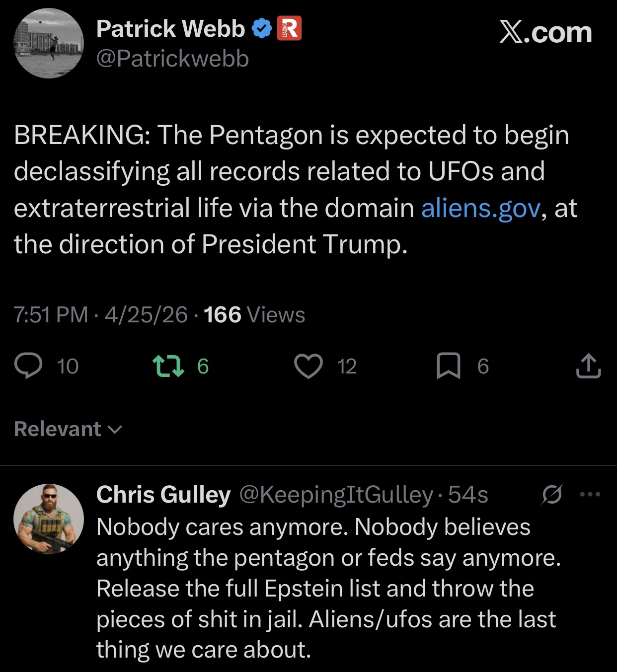
Task: Click the @KeepingItGulley handle
Action: pyautogui.click(x=336, y=495)
